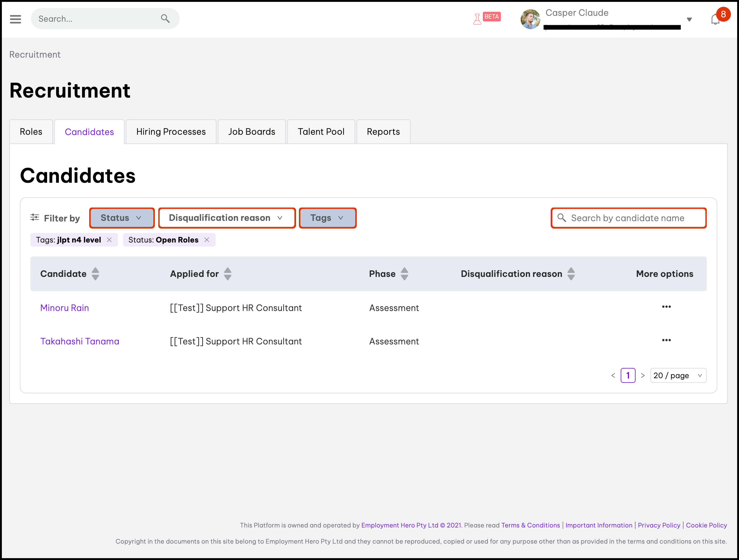Switch to the Talent Pool tab
Screen dimensions: 739x560
click(321, 132)
